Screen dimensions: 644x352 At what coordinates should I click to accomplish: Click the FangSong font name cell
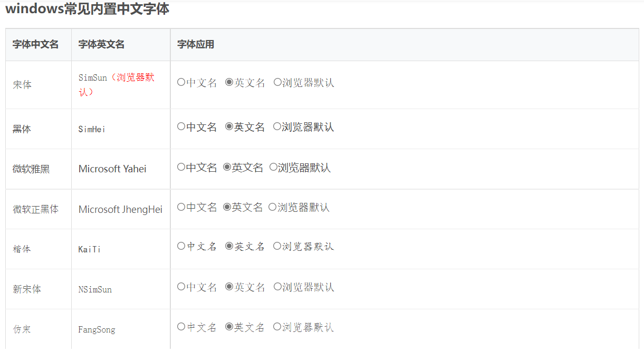pyautogui.click(x=97, y=330)
